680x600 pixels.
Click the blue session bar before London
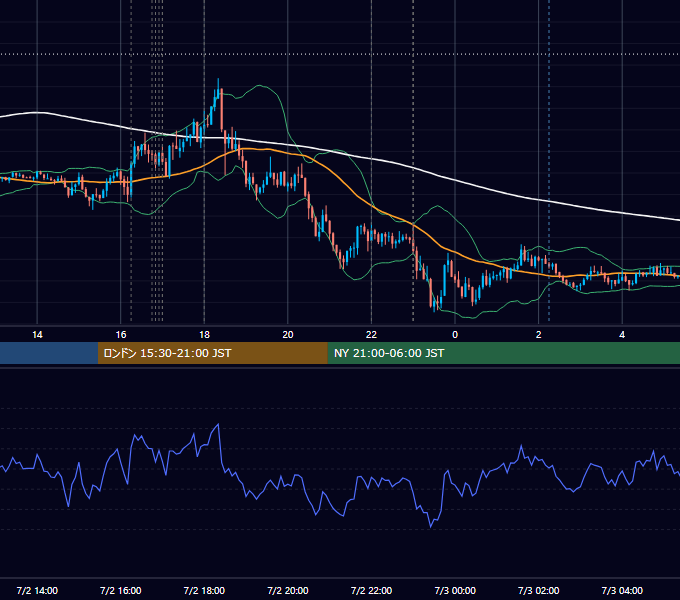[49, 353]
